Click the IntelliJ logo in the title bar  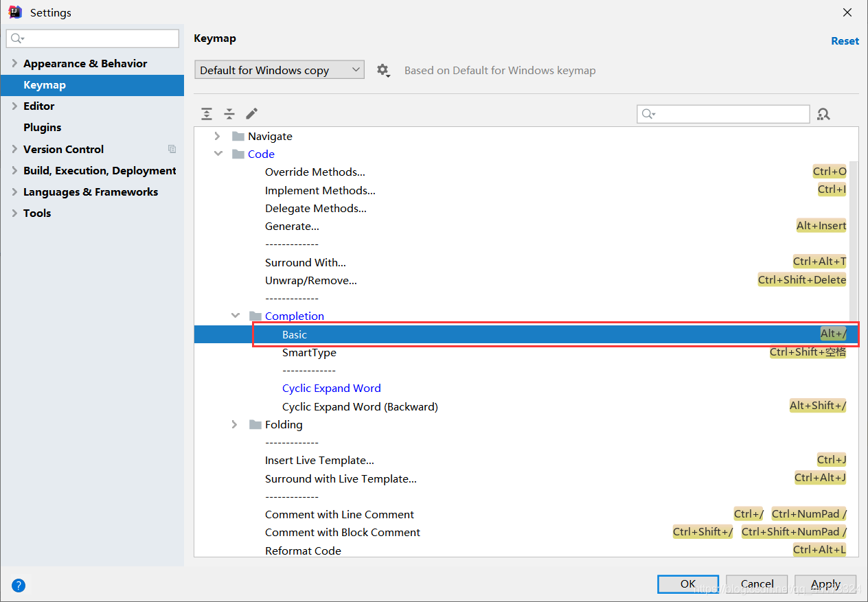(15, 12)
